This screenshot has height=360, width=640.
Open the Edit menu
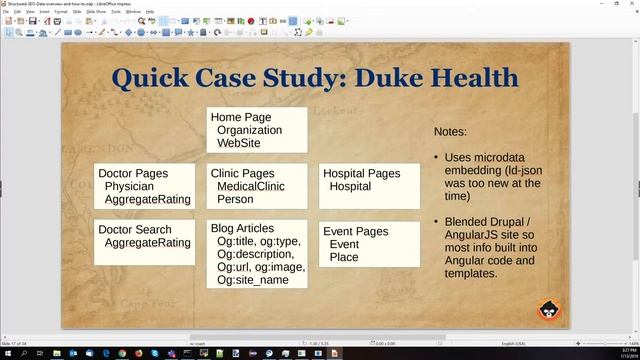(x=17, y=11)
